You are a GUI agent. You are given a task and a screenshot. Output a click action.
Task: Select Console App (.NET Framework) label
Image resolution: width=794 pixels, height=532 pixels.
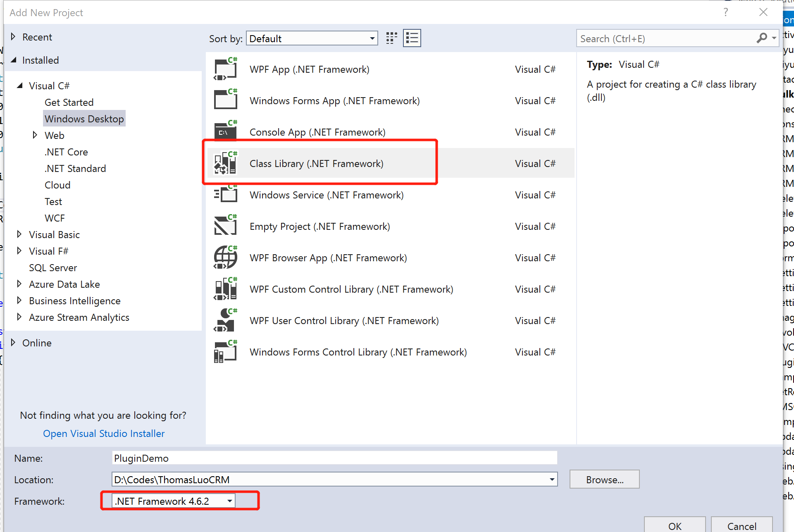317,132
